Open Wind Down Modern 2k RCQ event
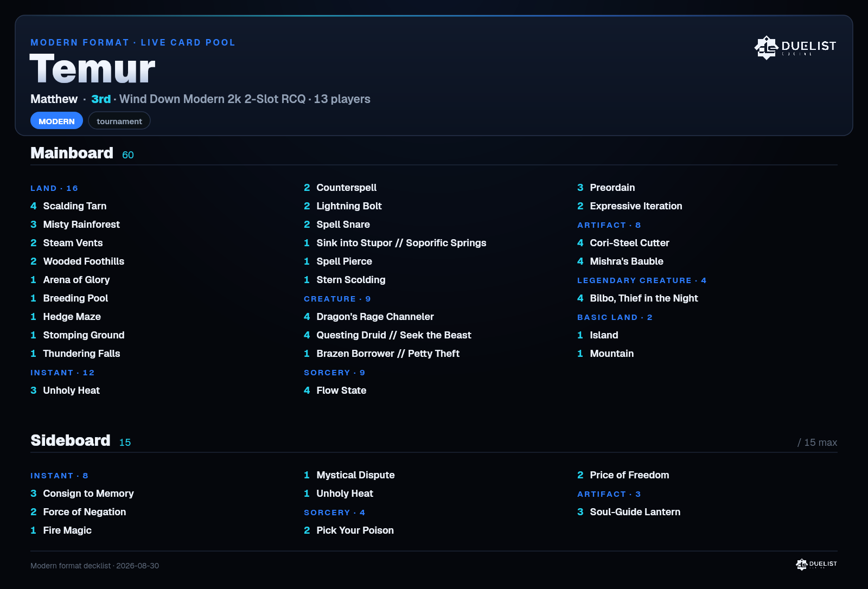 pos(213,99)
